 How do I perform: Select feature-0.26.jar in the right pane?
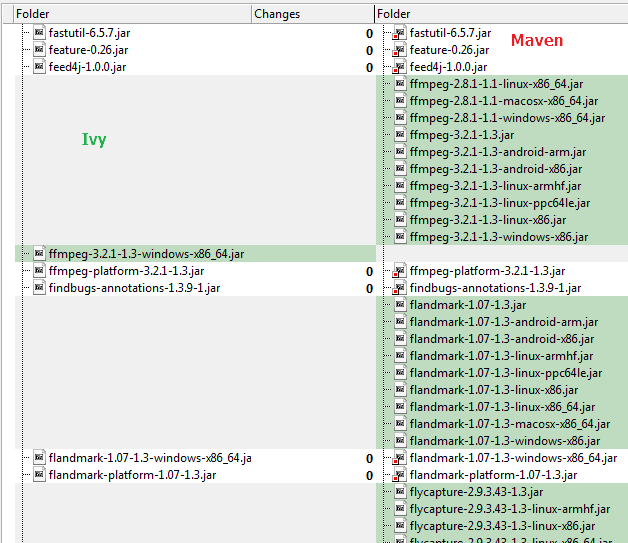449,50
